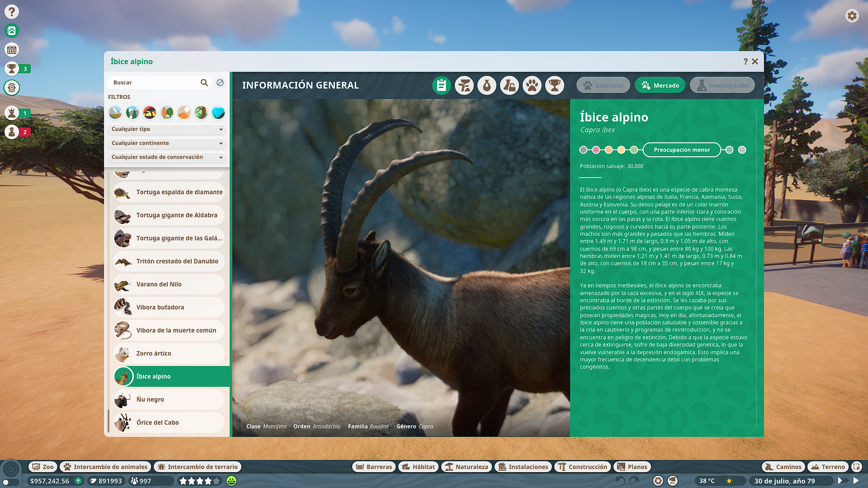The height and width of the screenshot is (488, 868).
Task: Select Varano del Nilo in list
Action: click(168, 285)
